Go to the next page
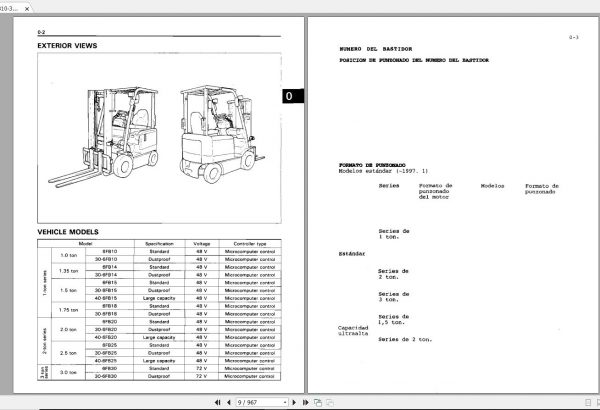600x410 pixels. (x=294, y=402)
